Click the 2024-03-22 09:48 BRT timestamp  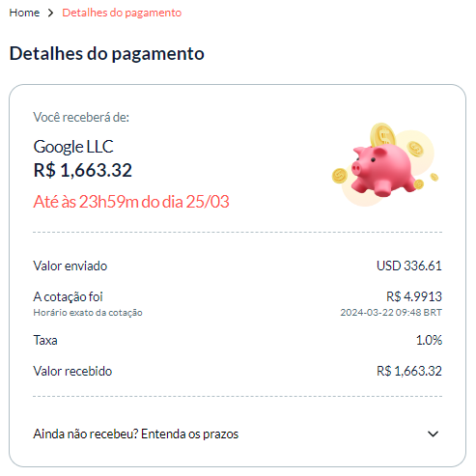pos(391,313)
